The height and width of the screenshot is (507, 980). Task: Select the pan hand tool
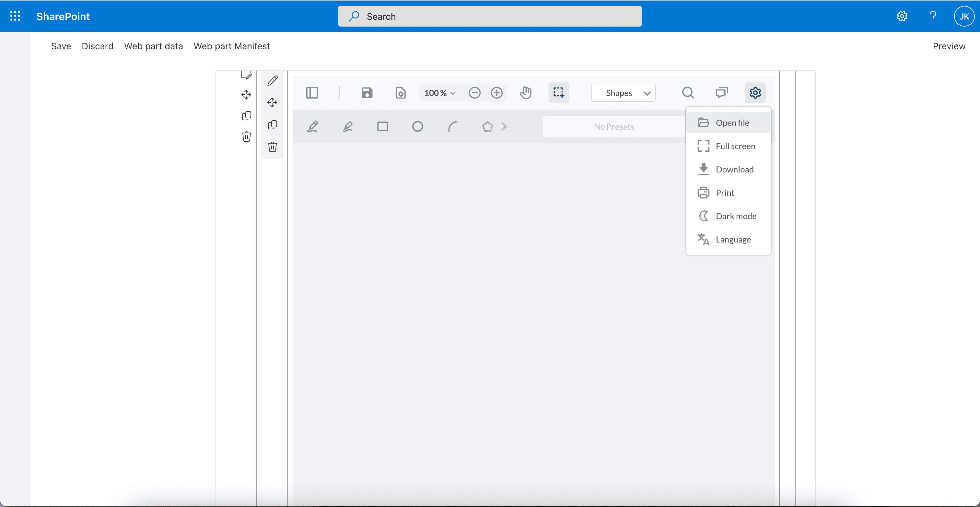tap(525, 93)
